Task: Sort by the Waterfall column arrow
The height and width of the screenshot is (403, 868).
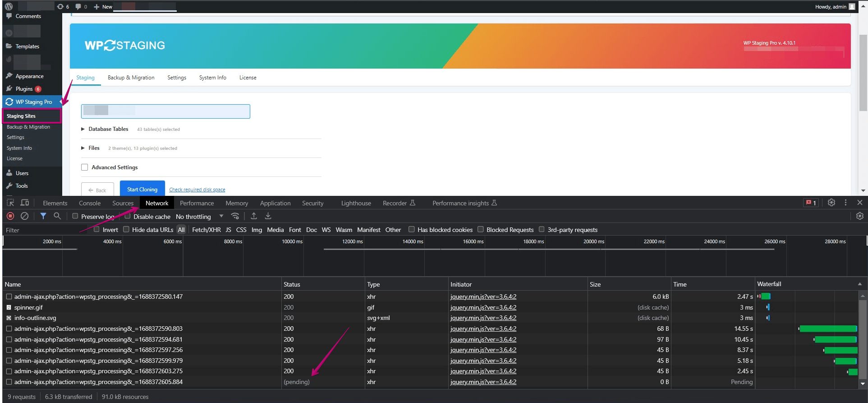Action: [859, 284]
